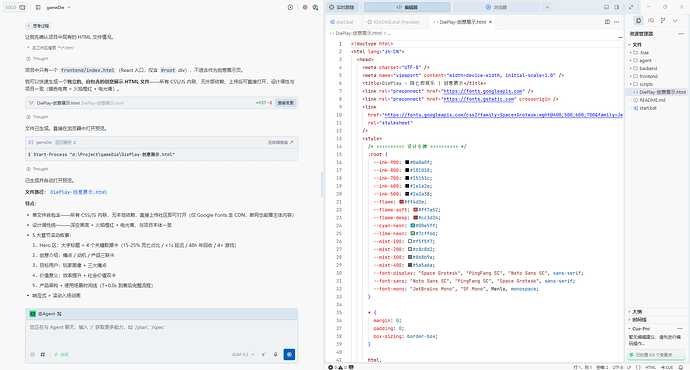
Task: Open the DiePlay-创意展示.html file path link
Action: coord(78,192)
